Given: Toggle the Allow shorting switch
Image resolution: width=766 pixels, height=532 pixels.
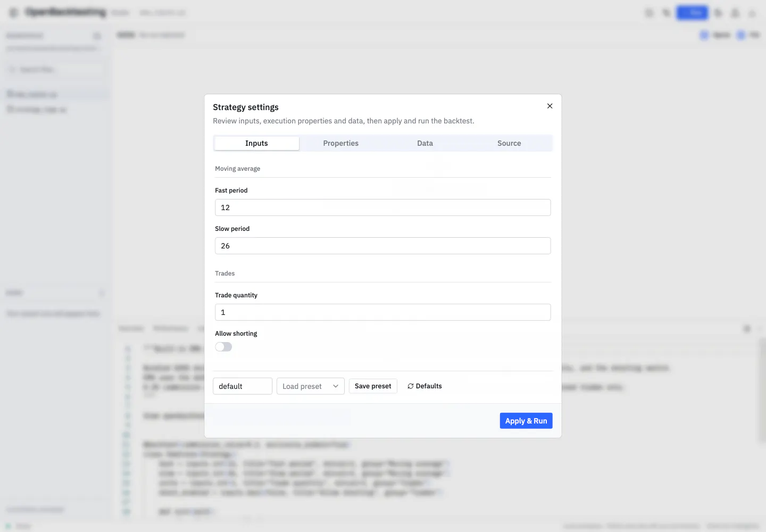Looking at the screenshot, I should click(223, 347).
